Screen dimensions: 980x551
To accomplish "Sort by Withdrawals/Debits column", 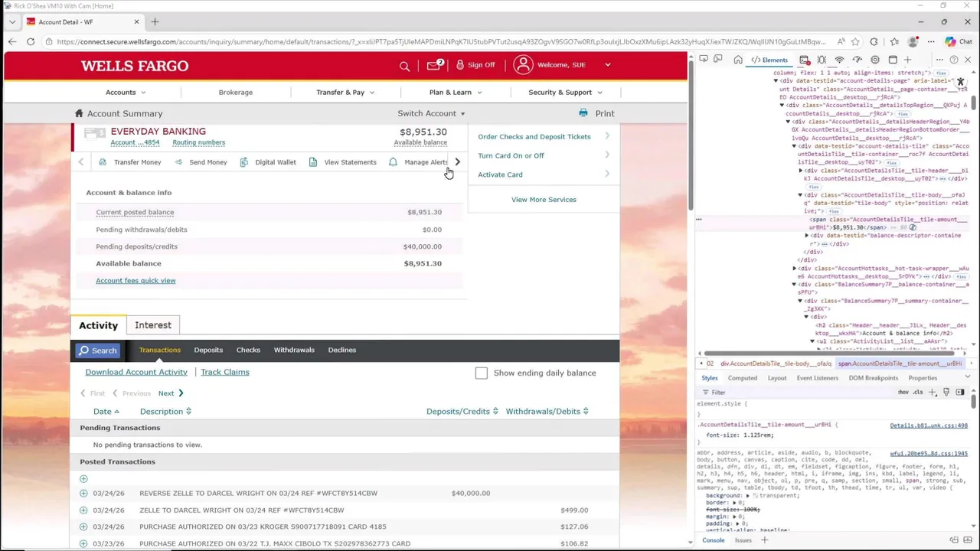I will (547, 411).
